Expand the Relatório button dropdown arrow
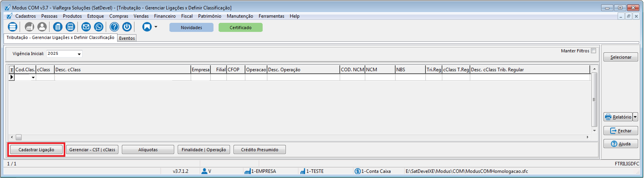 click(x=635, y=117)
